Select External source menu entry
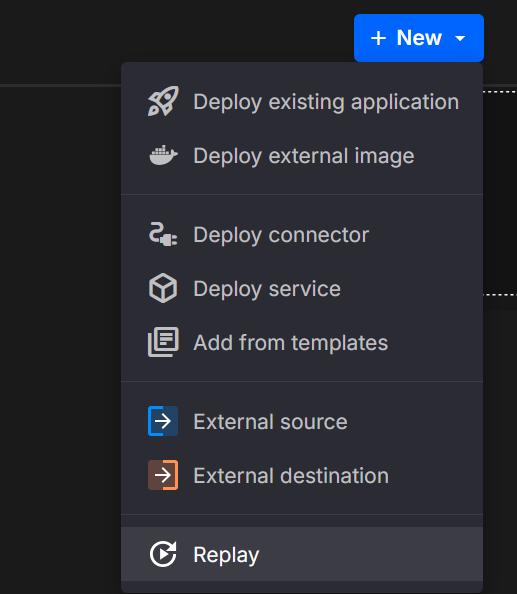 click(x=302, y=422)
